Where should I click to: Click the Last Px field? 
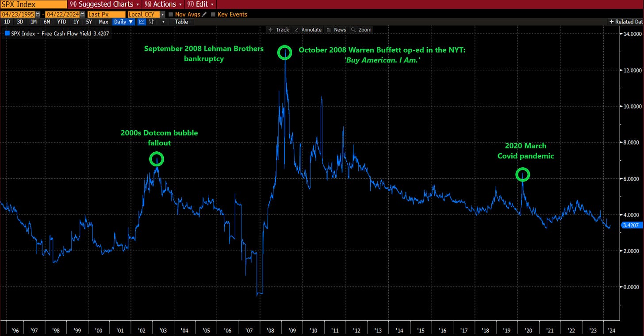pyautogui.click(x=107, y=15)
